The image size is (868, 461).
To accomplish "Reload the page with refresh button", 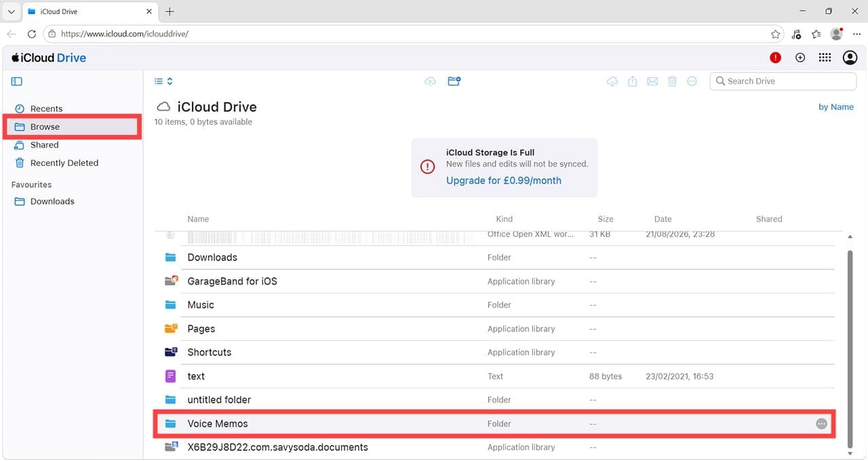I will [31, 34].
